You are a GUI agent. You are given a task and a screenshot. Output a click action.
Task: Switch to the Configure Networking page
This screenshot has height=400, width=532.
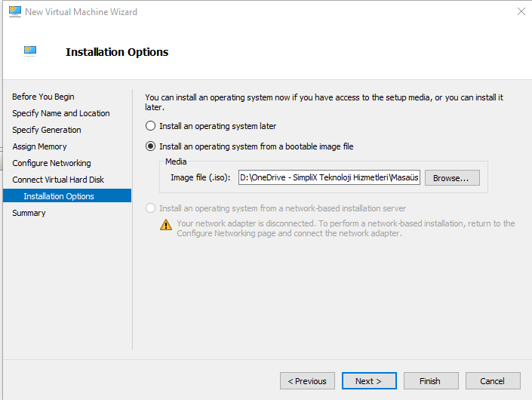click(x=51, y=163)
